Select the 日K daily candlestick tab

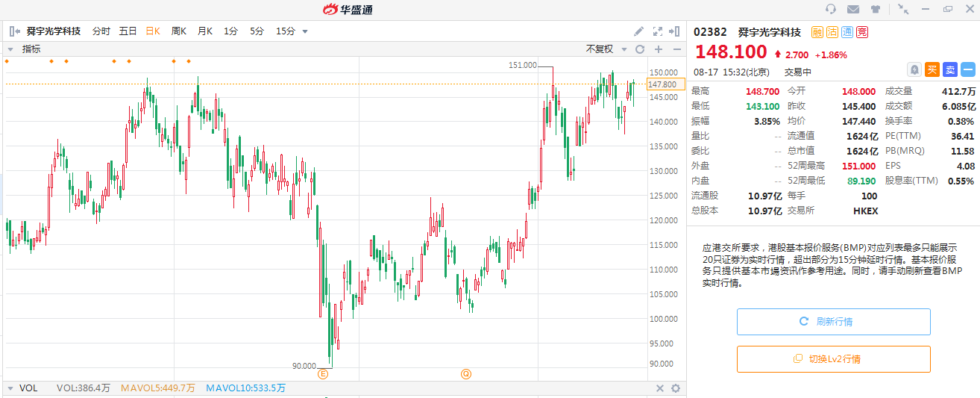pos(153,31)
